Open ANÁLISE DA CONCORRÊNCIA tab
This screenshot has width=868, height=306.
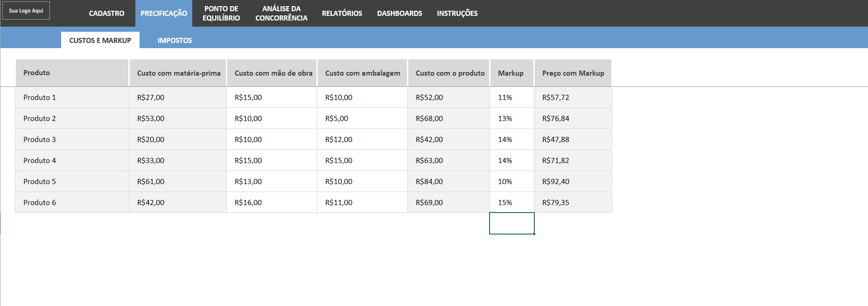point(281,14)
